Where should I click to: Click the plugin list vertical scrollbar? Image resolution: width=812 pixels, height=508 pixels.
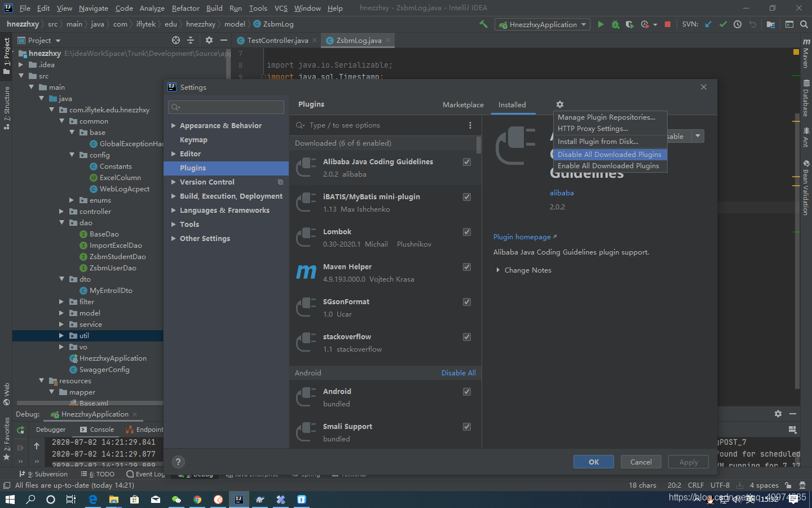tap(479, 145)
